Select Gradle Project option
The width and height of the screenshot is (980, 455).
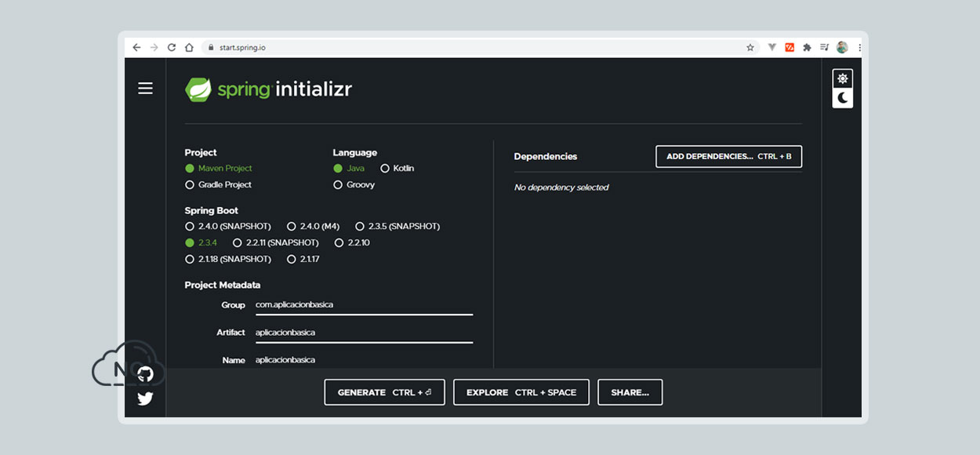(219, 185)
